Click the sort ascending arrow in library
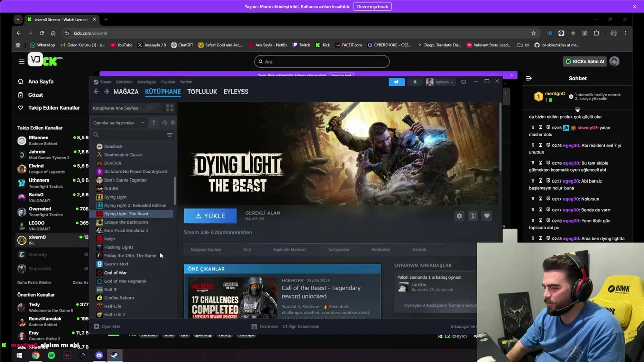The height and width of the screenshot is (362, 644). [x=154, y=123]
